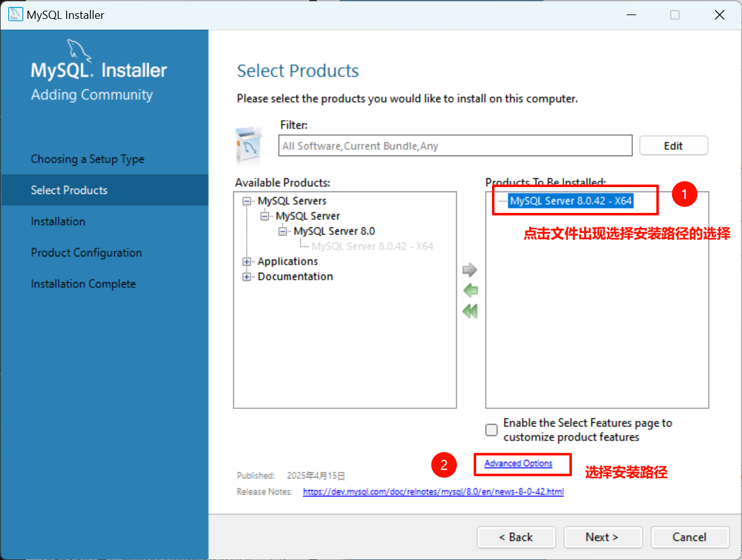Click the published date 2025年4月15日
Image resolution: width=742 pixels, height=560 pixels.
pos(316,476)
